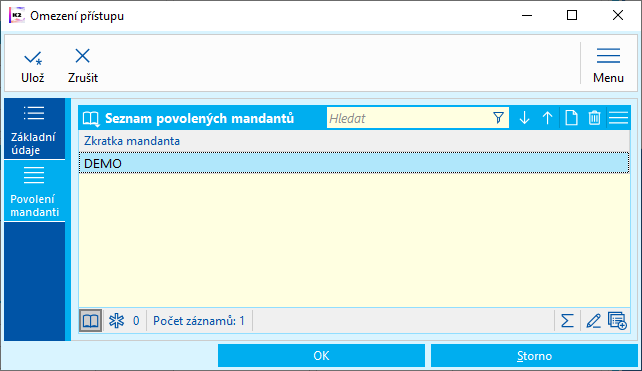Click the K2 application icon in title bar
Image resolution: width=642 pixels, height=371 pixels.
tap(17, 15)
